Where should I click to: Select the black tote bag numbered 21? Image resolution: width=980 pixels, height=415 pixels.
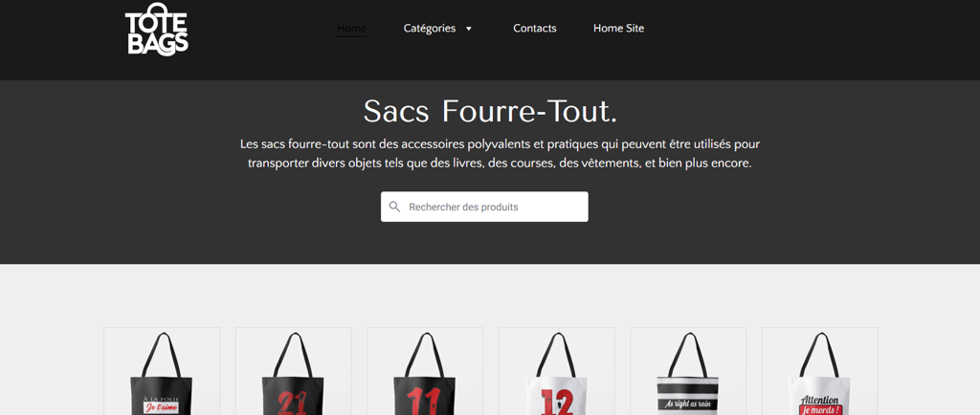293,371
